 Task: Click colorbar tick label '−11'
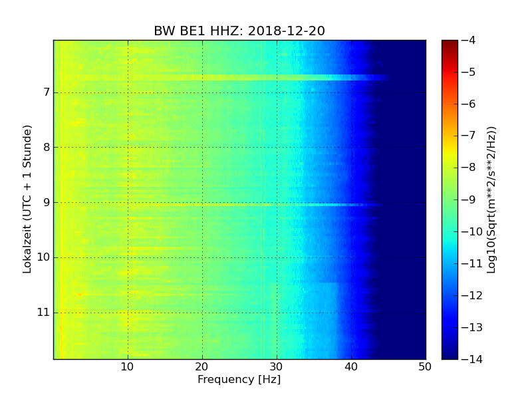click(472, 263)
